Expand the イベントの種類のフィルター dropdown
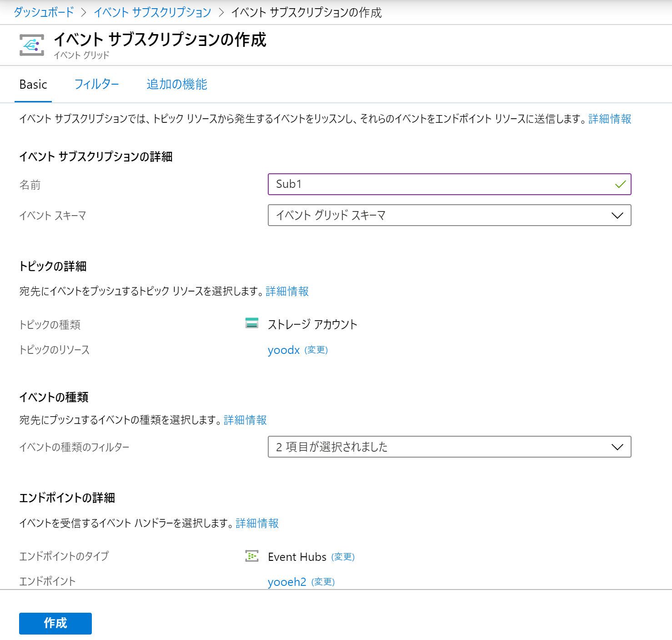This screenshot has width=672, height=640. pos(449,447)
